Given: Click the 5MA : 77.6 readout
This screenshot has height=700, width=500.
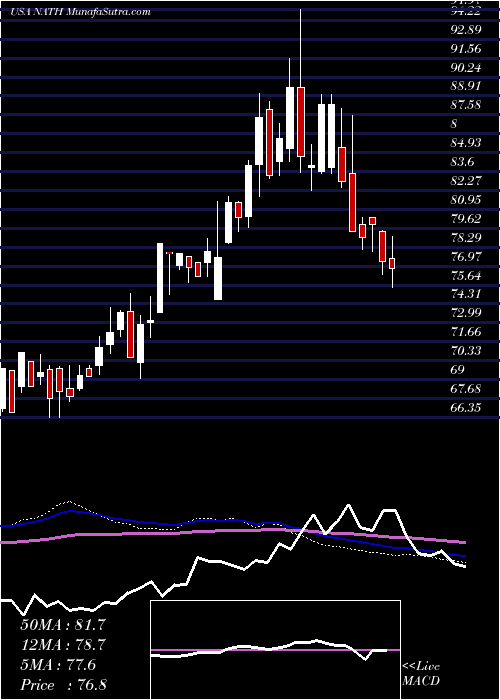Looking at the screenshot, I should pyautogui.click(x=58, y=665).
